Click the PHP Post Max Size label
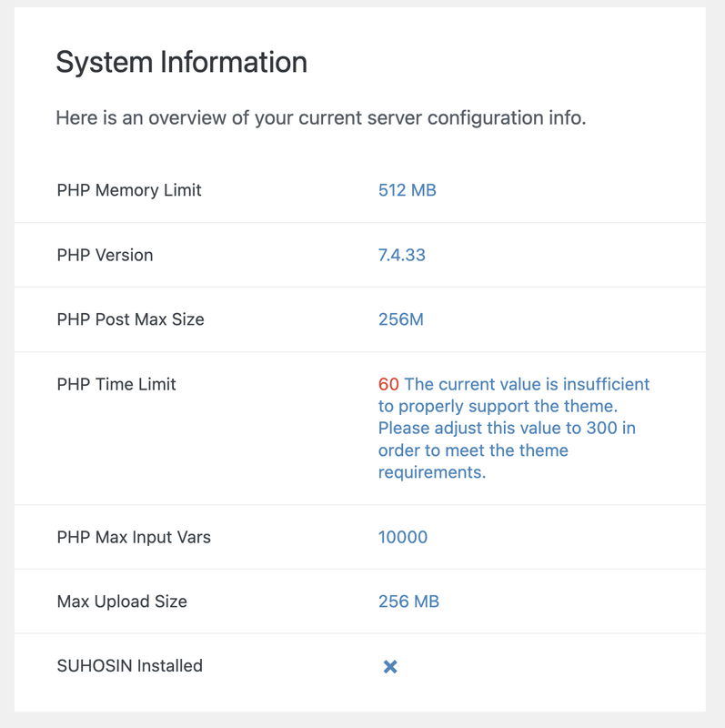This screenshot has height=728, width=725. point(130,319)
